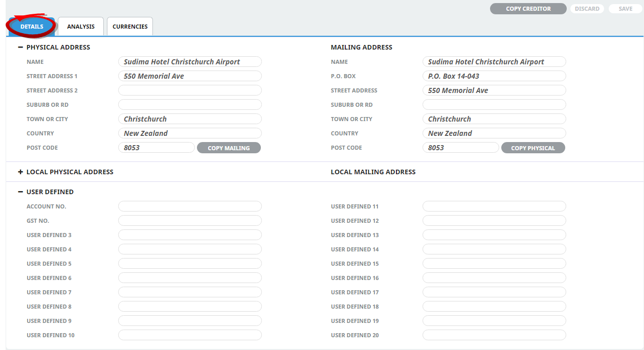This screenshot has height=350, width=644.
Task: Click the Copy Mailing button
Action: click(229, 148)
